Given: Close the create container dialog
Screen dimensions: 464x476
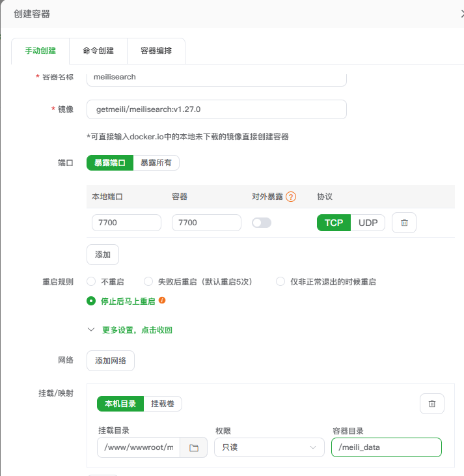Looking at the screenshot, I should (461, 14).
